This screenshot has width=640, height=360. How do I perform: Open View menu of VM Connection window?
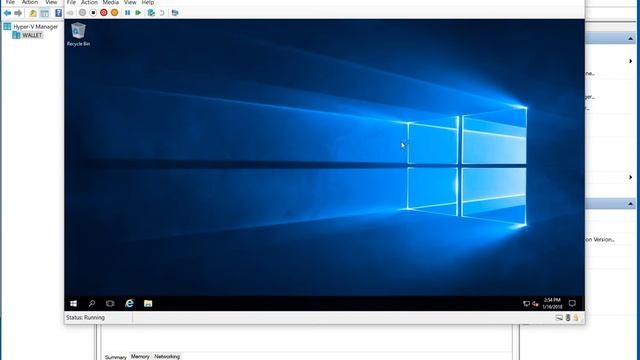pyautogui.click(x=130, y=2)
